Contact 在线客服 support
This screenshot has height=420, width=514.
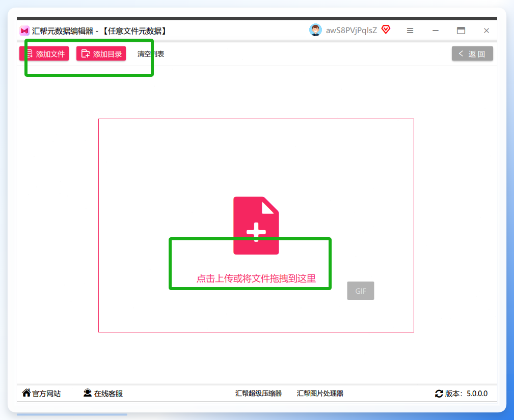[x=109, y=394]
